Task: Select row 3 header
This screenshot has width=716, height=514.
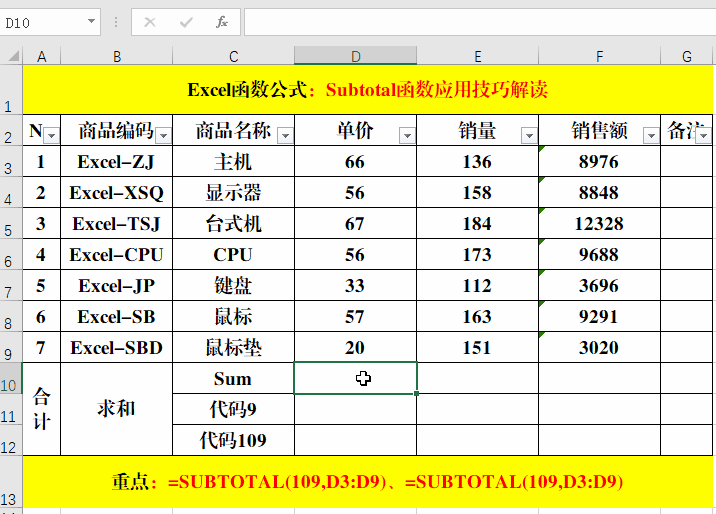Action: tap(11, 162)
